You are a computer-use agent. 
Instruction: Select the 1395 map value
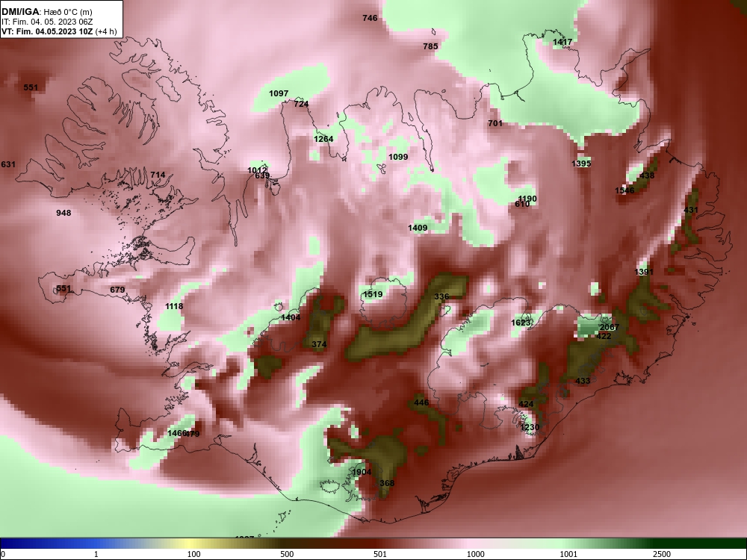[581, 164]
